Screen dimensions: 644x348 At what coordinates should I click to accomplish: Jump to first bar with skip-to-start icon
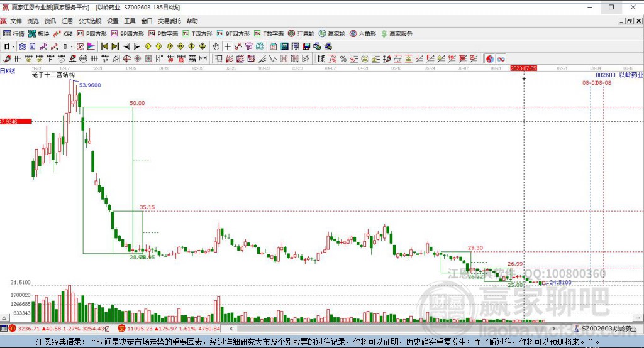[104, 46]
